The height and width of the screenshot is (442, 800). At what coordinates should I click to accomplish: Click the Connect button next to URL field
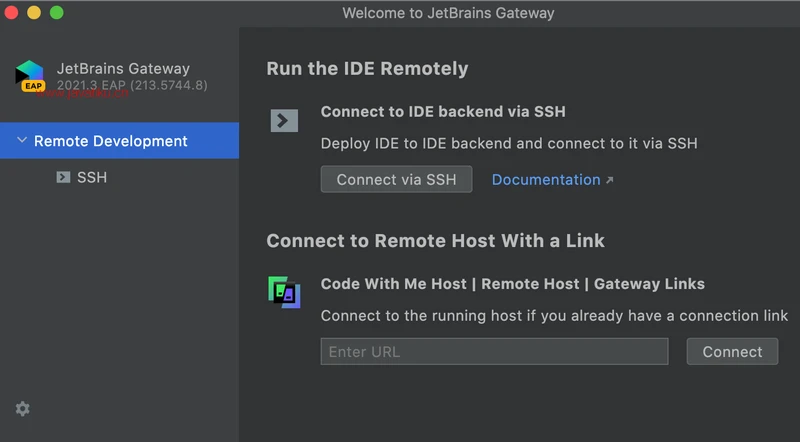(732, 352)
